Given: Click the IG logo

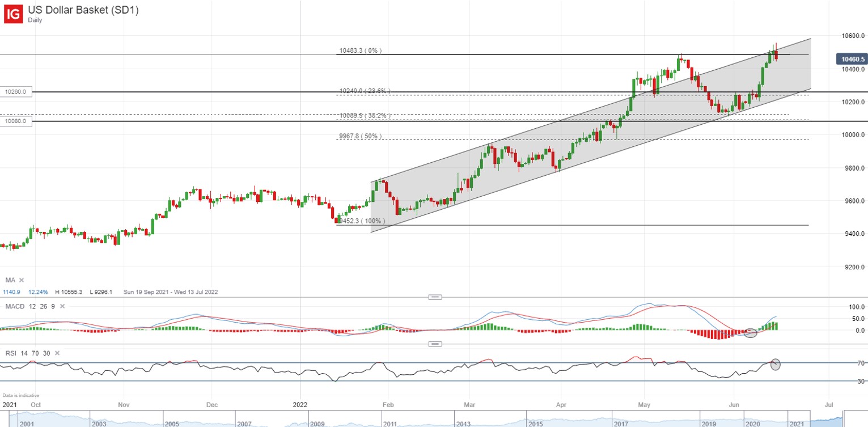Looking at the screenshot, I should pos(14,14).
